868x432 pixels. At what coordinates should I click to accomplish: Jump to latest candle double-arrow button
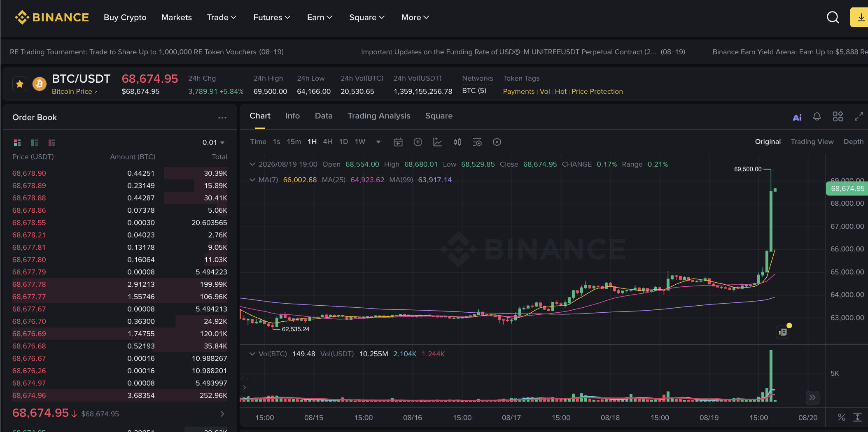(812, 397)
